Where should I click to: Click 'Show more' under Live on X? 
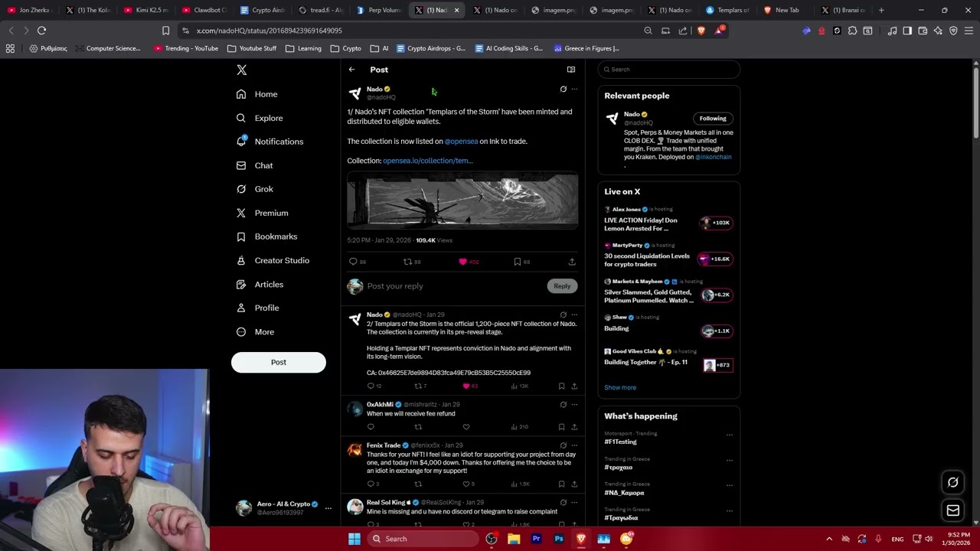(x=620, y=388)
